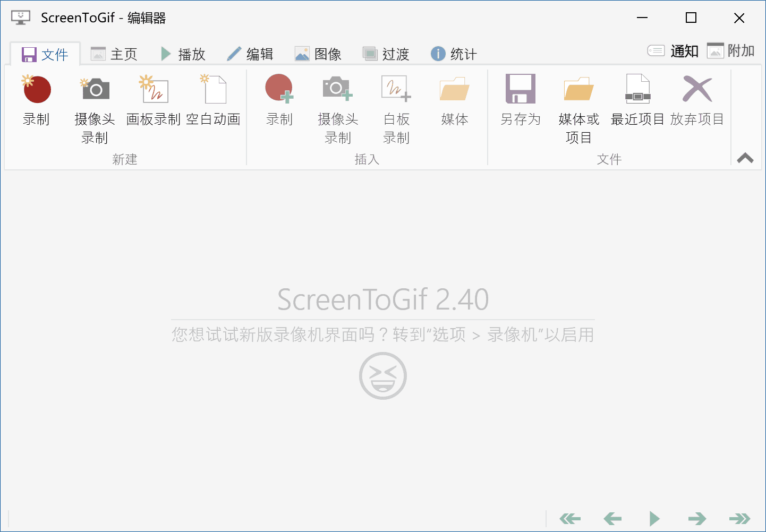Viewport: 766px width, 532px height.
Task: Open the 播放 ribbon tab
Action: (183, 54)
